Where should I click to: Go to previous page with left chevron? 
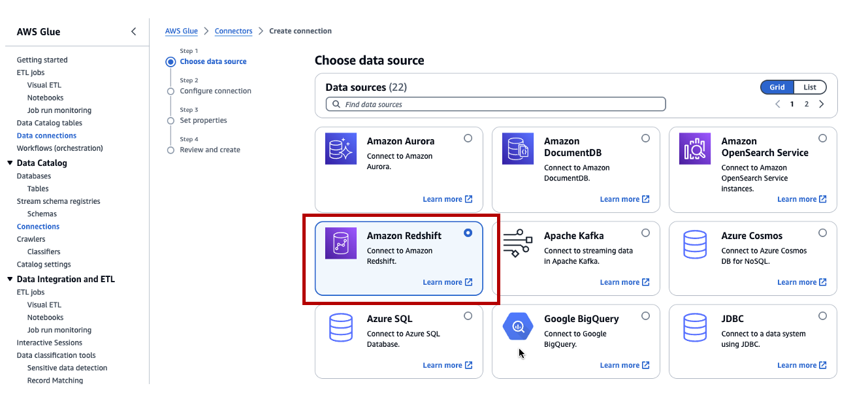coord(778,104)
